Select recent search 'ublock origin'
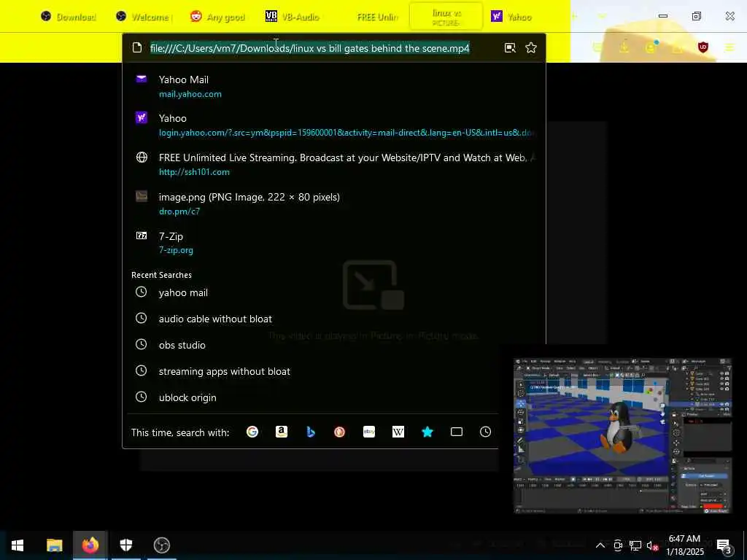The image size is (747, 560). [312, 397]
